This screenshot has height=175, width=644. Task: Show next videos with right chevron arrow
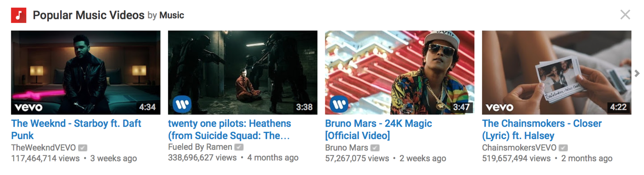637,73
